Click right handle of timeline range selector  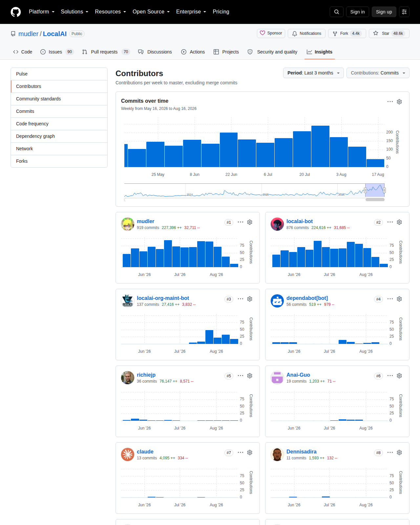(x=384, y=190)
